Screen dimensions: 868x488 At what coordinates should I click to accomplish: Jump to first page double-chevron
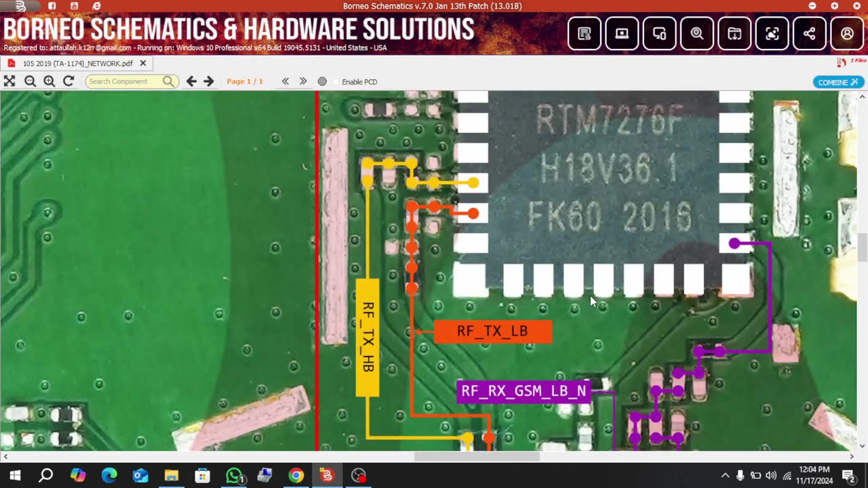tap(285, 81)
